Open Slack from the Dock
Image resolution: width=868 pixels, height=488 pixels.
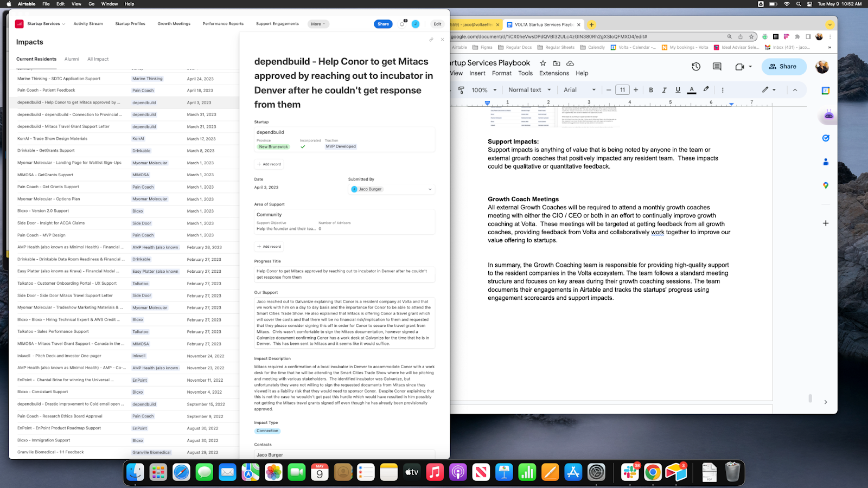[x=630, y=472]
